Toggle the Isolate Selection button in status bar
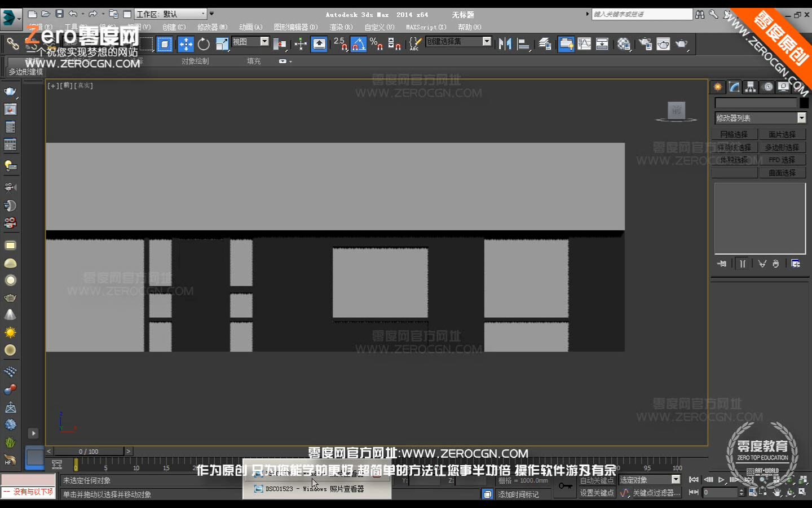Screen dimensions: 812x508 [488, 494]
